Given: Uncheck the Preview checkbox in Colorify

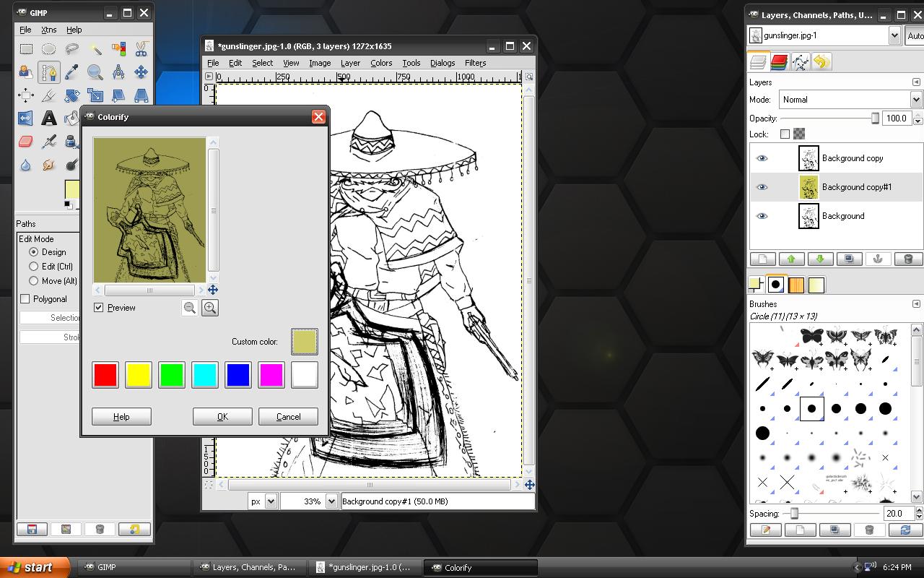Looking at the screenshot, I should coord(99,308).
